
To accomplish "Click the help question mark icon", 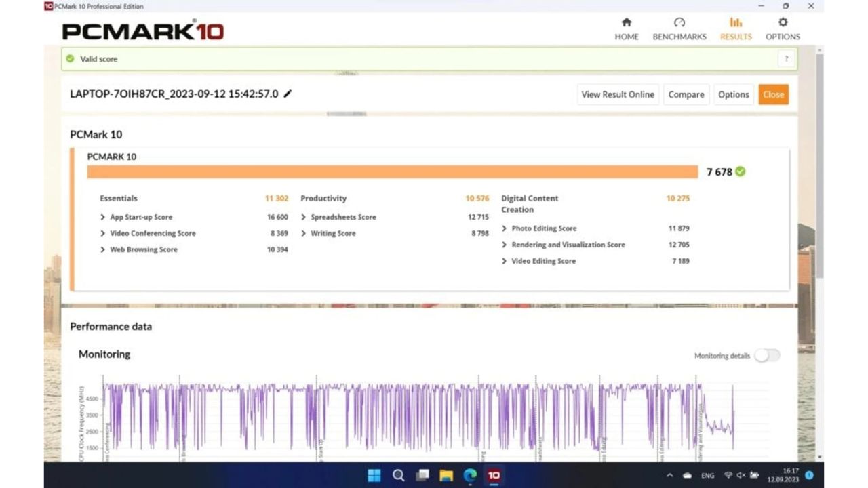I will click(786, 59).
